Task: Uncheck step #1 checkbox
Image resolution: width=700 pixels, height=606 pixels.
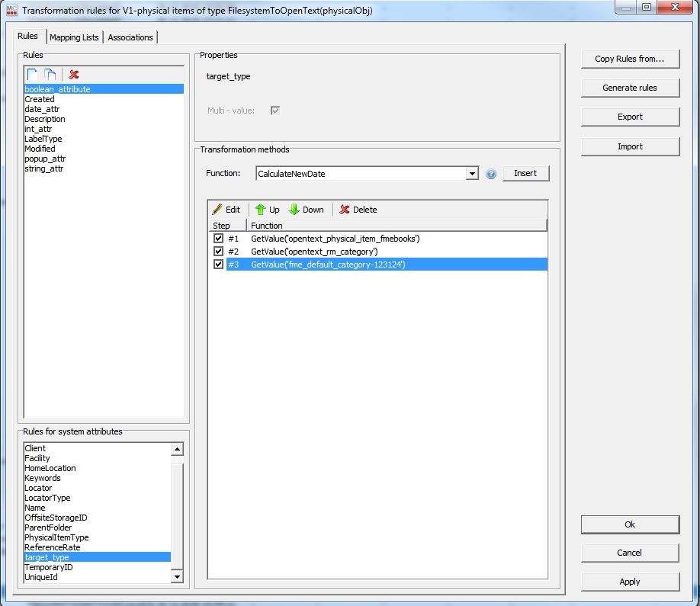Action: coord(219,239)
